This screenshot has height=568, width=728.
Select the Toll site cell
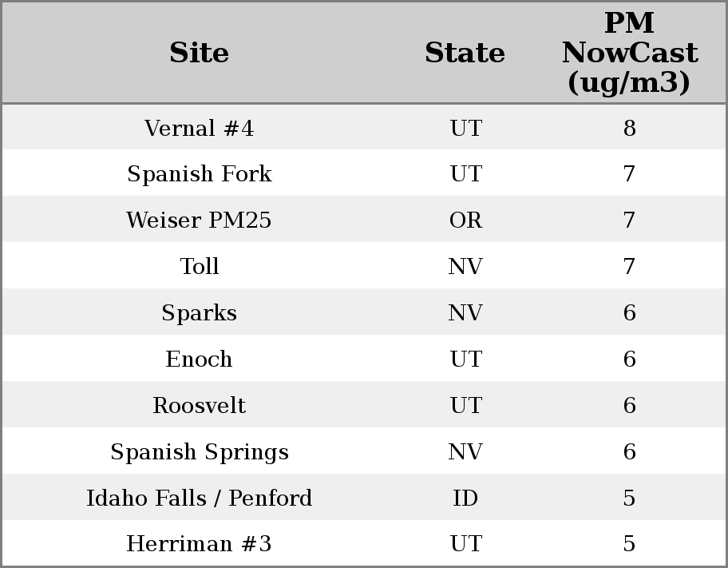(x=199, y=267)
